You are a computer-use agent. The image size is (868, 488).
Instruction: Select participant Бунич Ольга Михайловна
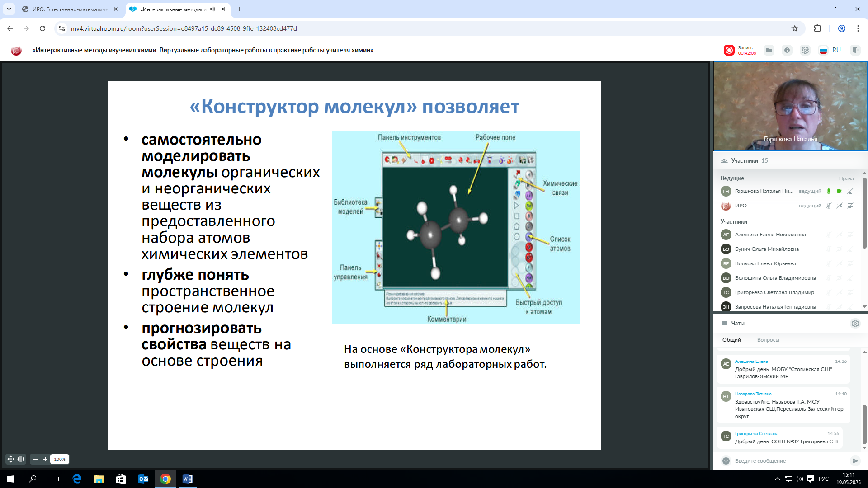pos(767,249)
